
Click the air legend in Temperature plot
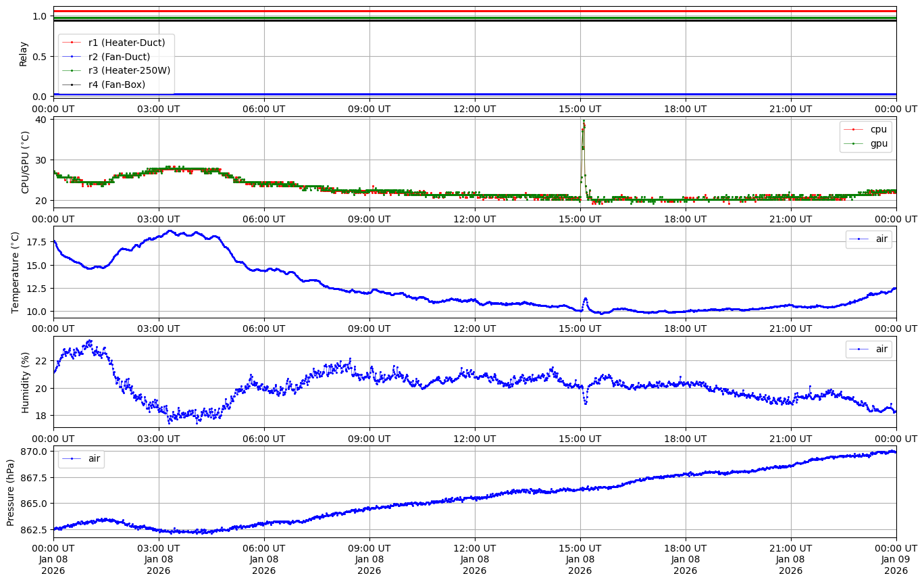[x=881, y=239]
